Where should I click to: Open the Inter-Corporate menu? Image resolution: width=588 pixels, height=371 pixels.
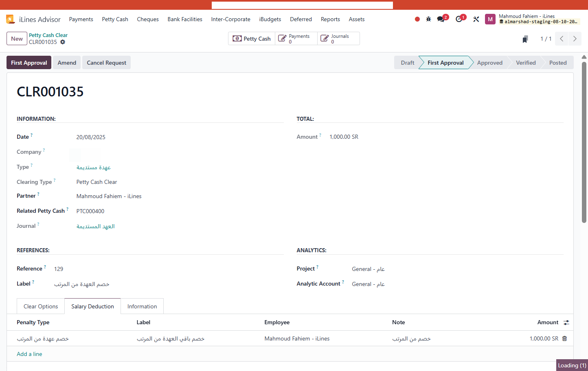(x=231, y=19)
